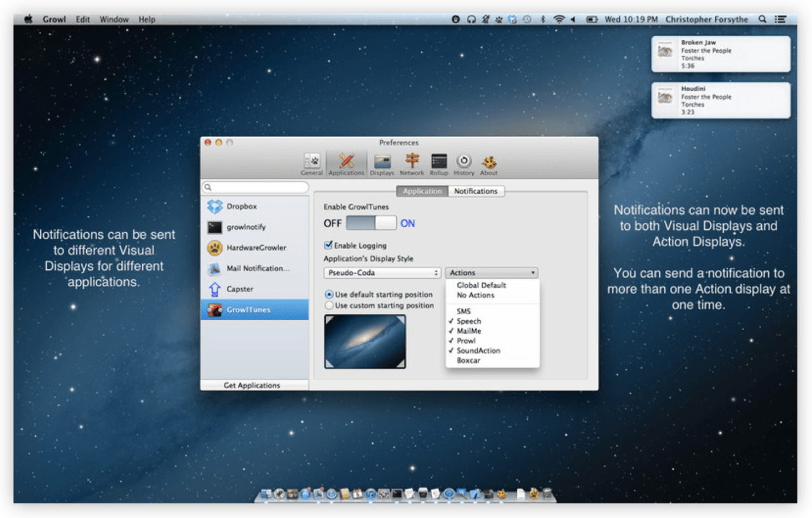
Task: Choose Boxcar from the Actions list
Action: click(x=468, y=361)
